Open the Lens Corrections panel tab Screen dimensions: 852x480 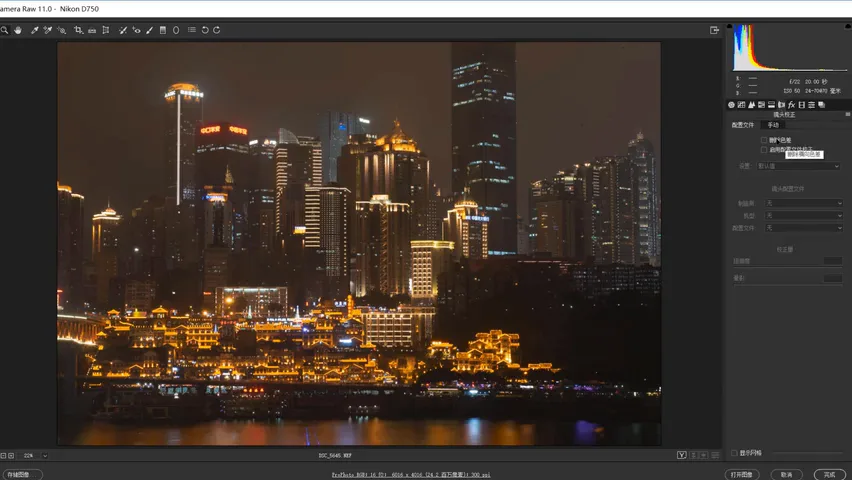(781, 105)
